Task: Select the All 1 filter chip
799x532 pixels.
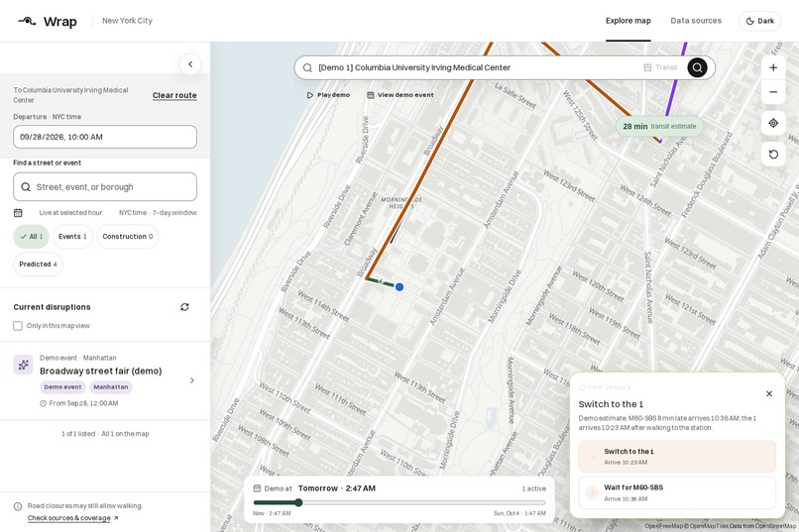Action: [31, 237]
